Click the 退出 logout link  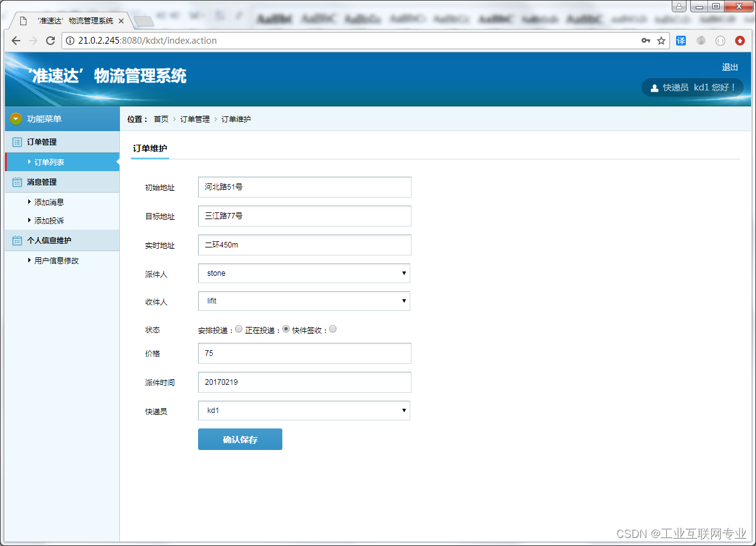point(730,67)
